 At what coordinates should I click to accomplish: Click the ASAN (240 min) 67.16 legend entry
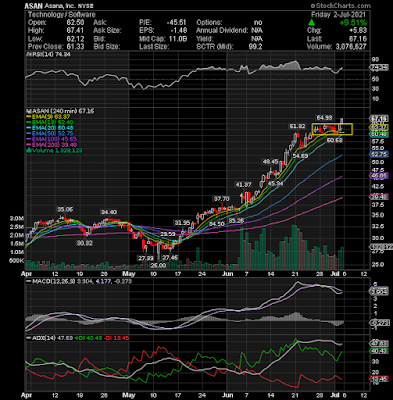(60, 111)
